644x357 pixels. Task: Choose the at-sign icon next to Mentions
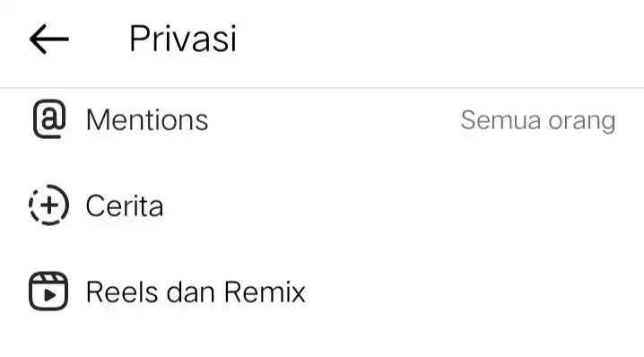(x=49, y=119)
